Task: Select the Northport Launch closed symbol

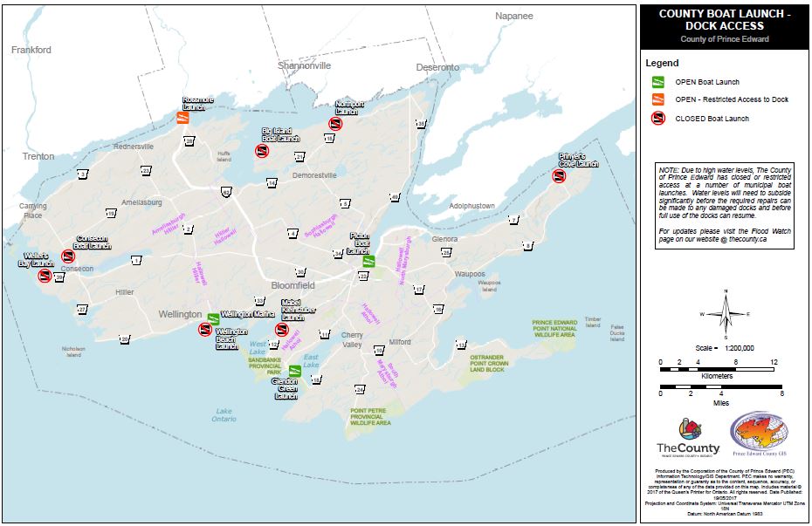Action: (x=335, y=123)
